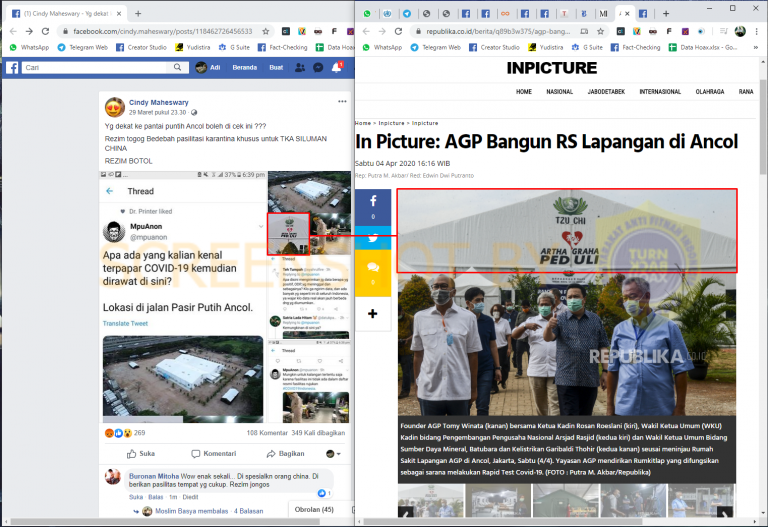
Task: Click the forward arrow in the Facebook window
Action: (x=29, y=31)
